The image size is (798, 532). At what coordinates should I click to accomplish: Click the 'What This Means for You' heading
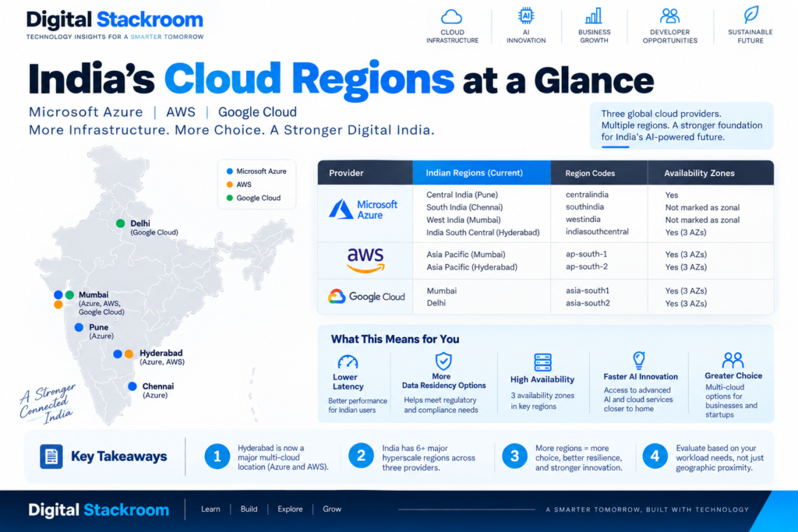[395, 340]
